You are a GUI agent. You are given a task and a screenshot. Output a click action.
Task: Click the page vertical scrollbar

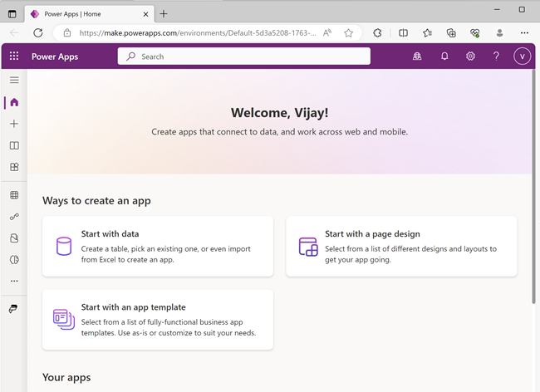534,186
